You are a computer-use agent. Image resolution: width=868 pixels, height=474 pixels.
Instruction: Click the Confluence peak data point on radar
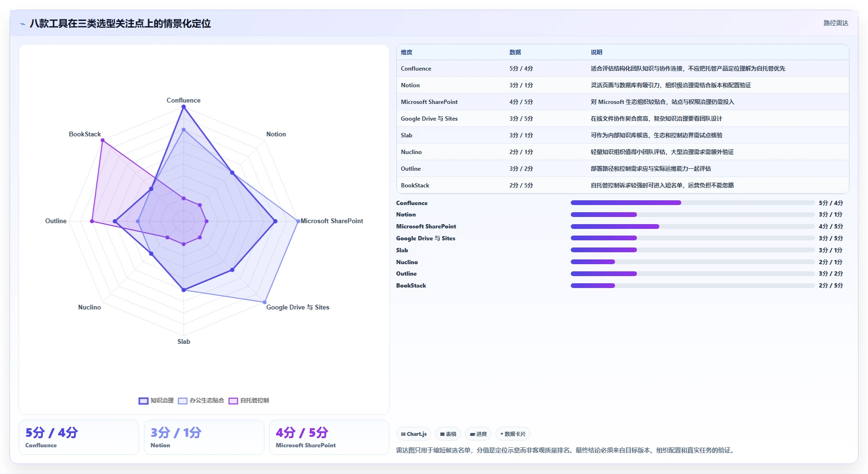pos(183,107)
